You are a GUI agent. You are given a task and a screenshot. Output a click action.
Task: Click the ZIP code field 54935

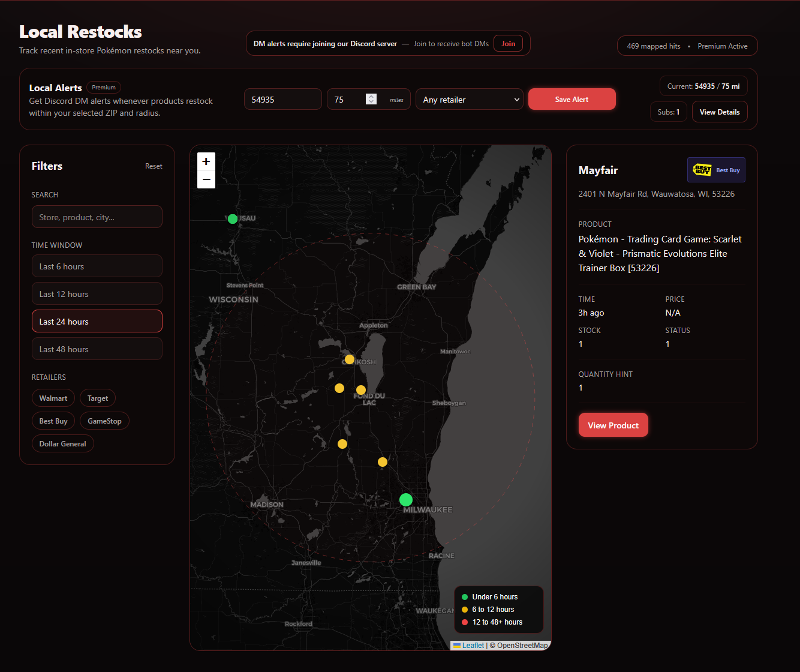(283, 100)
